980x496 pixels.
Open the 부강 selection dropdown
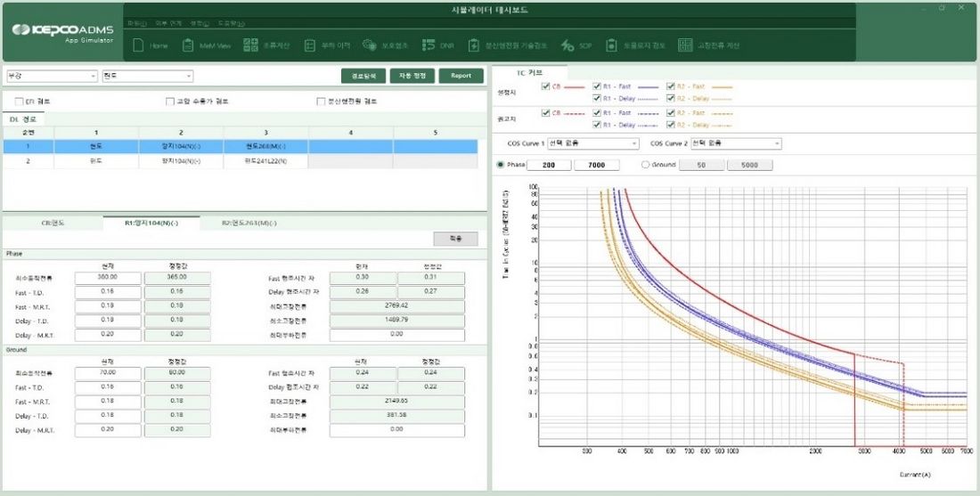point(52,76)
